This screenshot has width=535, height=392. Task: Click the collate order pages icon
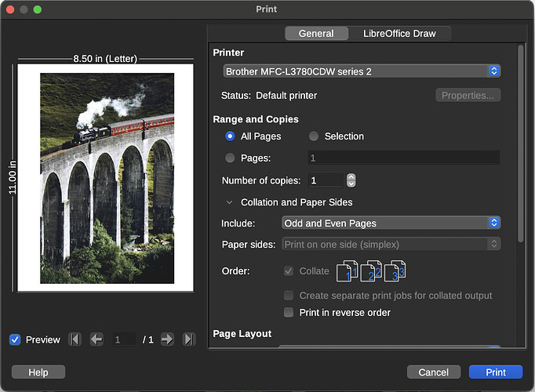371,271
